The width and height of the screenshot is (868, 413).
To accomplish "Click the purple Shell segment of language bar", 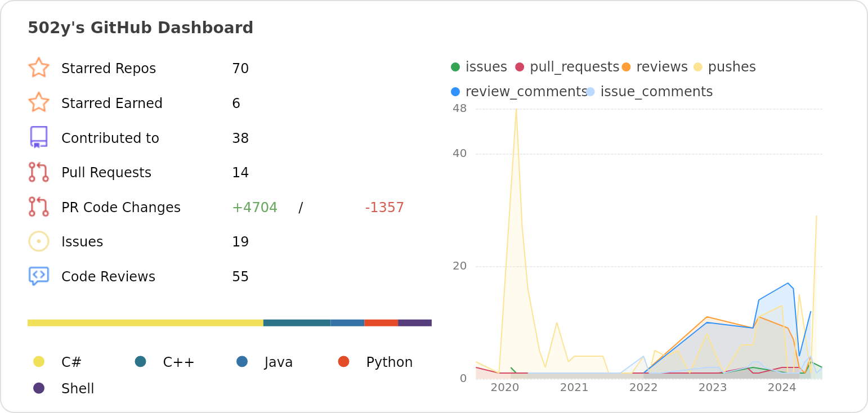I will coord(415,323).
